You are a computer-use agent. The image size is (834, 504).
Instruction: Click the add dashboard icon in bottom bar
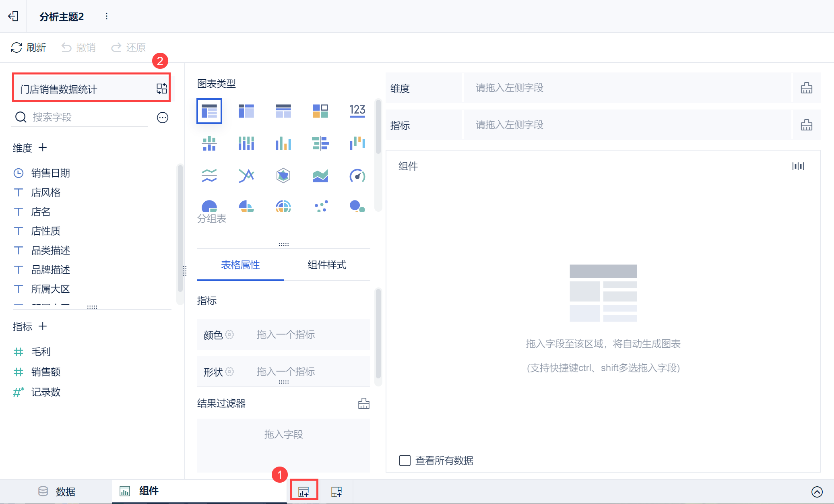pos(336,492)
